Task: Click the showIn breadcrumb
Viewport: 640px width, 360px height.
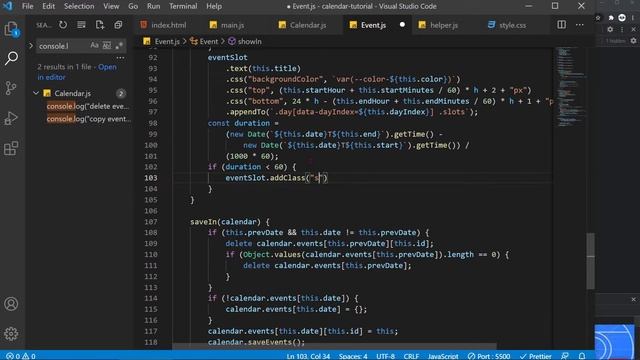Action: pyautogui.click(x=249, y=41)
